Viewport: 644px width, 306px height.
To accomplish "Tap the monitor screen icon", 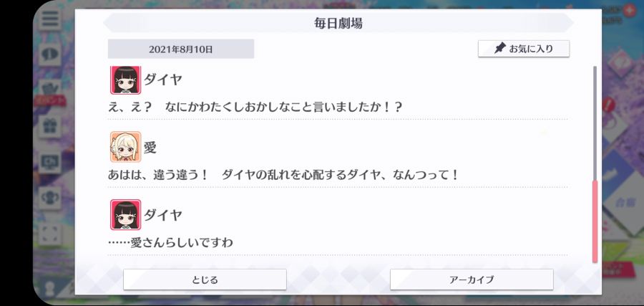I will [x=50, y=162].
